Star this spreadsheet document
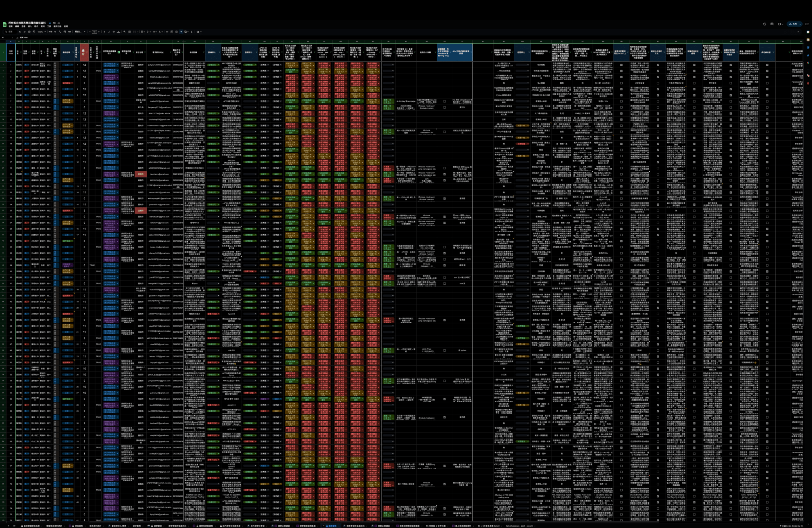The width and height of the screenshot is (812, 528). pyautogui.click(x=50, y=23)
